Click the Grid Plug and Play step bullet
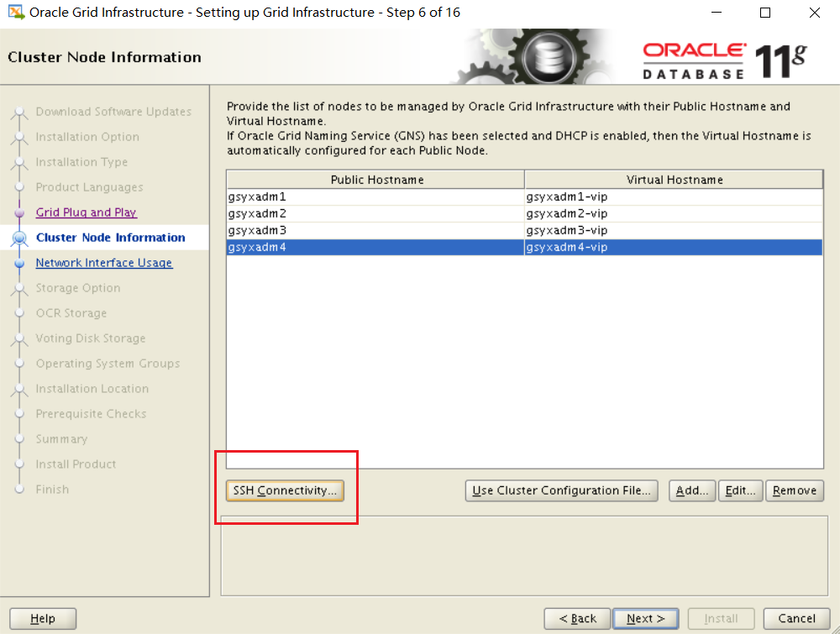The width and height of the screenshot is (840, 634). 19,212
